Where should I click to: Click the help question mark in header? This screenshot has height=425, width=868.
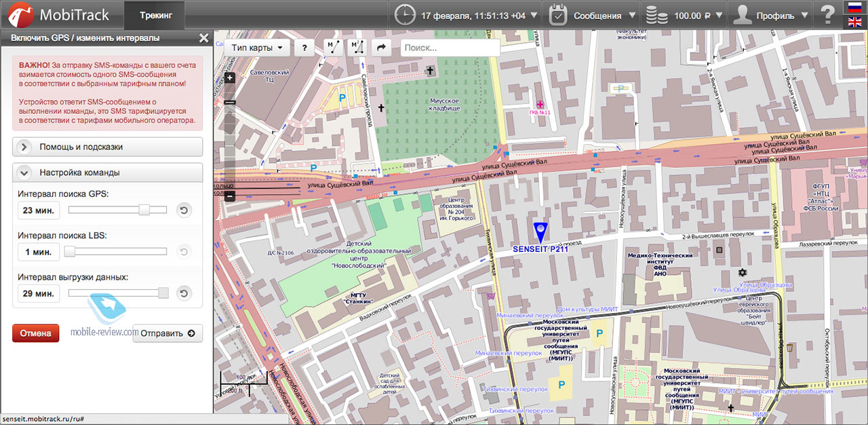click(x=827, y=15)
